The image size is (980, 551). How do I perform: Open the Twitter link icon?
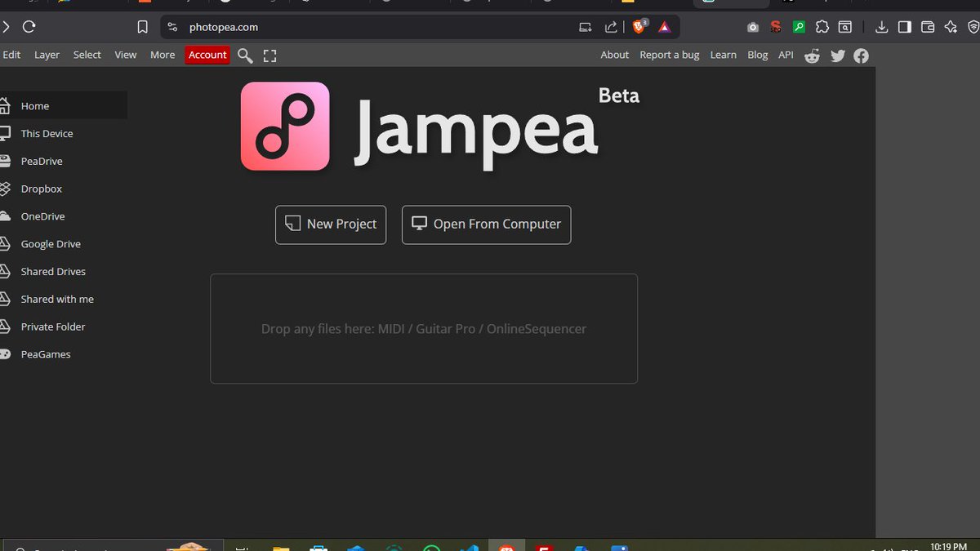click(x=838, y=56)
